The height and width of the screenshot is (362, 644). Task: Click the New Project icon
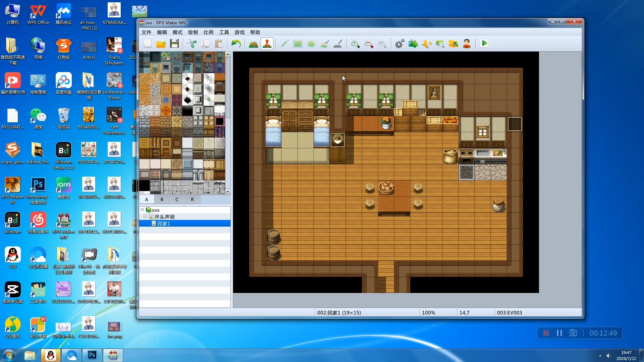148,44
